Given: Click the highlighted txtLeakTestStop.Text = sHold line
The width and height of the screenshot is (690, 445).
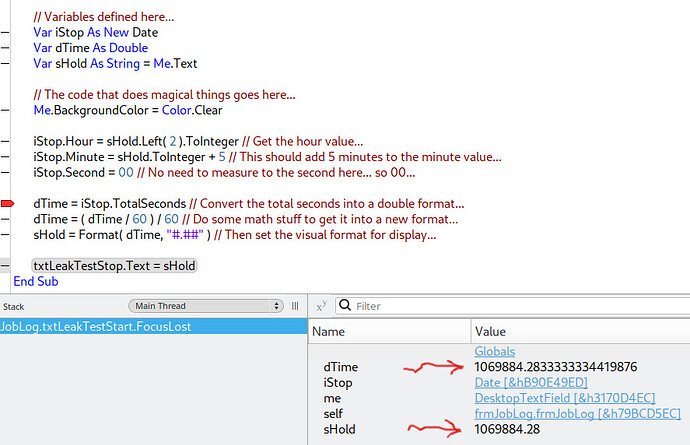Looking at the screenshot, I should click(x=114, y=266).
